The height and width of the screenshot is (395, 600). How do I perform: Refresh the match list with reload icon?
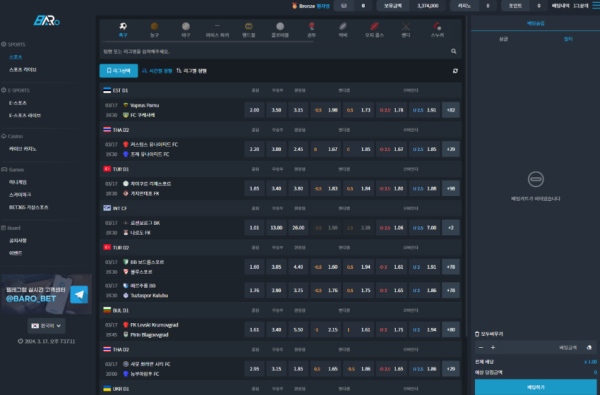coord(455,71)
